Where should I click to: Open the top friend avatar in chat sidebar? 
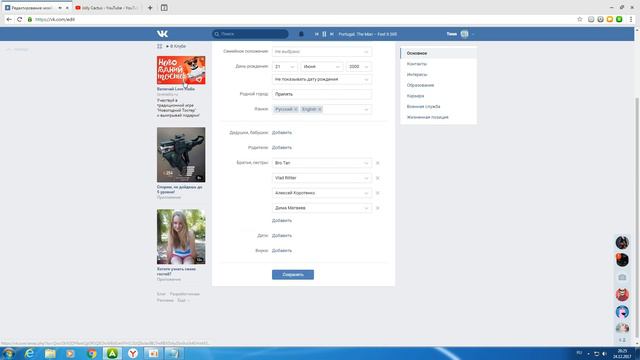tap(622, 242)
